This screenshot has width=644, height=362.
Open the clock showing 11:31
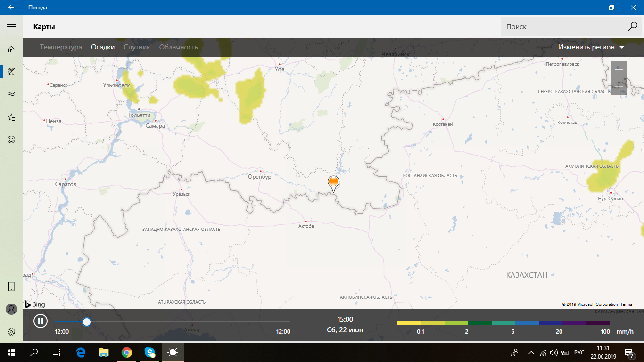point(603,352)
